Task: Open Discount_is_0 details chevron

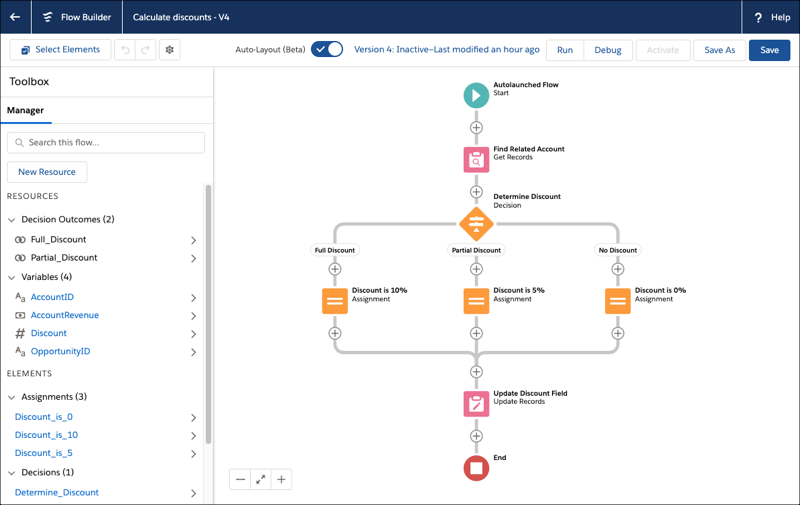Action: pos(193,418)
